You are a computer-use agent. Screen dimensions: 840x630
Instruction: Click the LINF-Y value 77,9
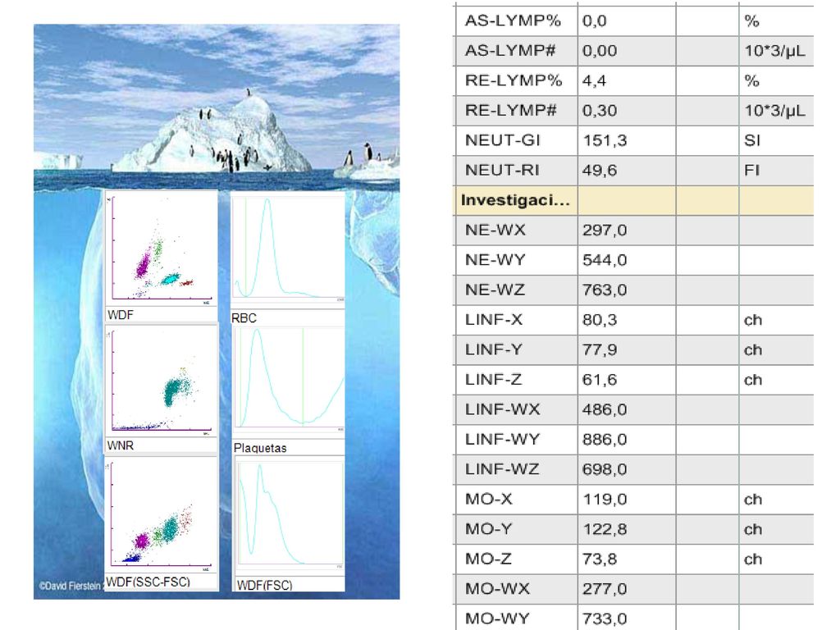pos(600,349)
